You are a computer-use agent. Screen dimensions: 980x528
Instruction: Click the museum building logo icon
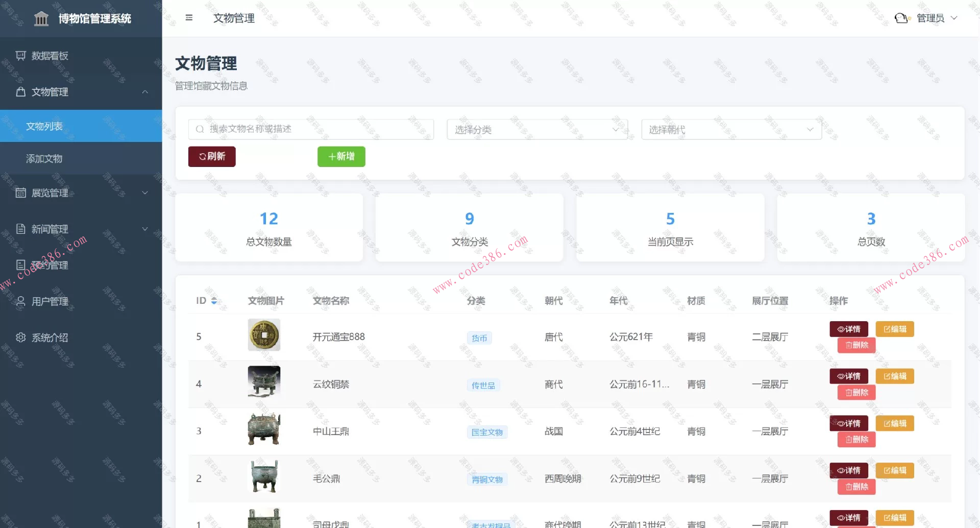41,18
